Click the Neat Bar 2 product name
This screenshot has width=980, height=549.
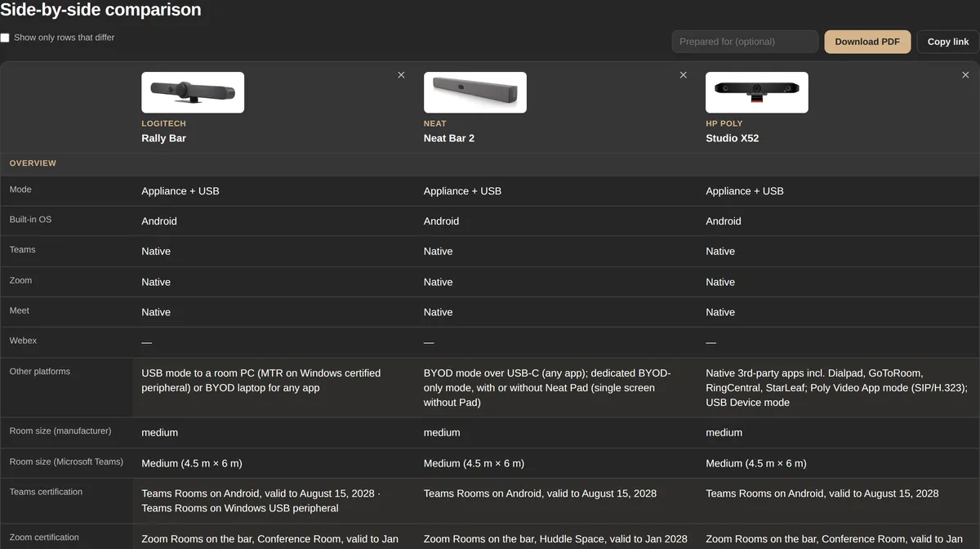449,138
